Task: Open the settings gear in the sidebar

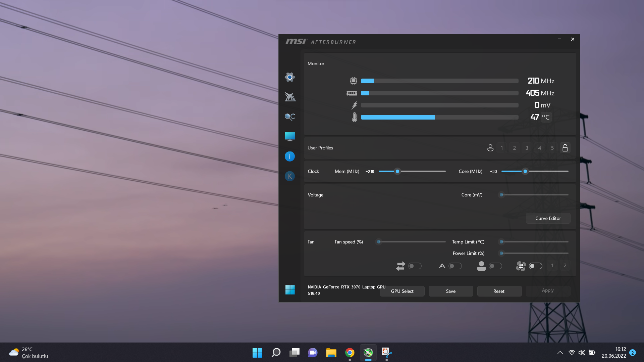Action: 290,77
